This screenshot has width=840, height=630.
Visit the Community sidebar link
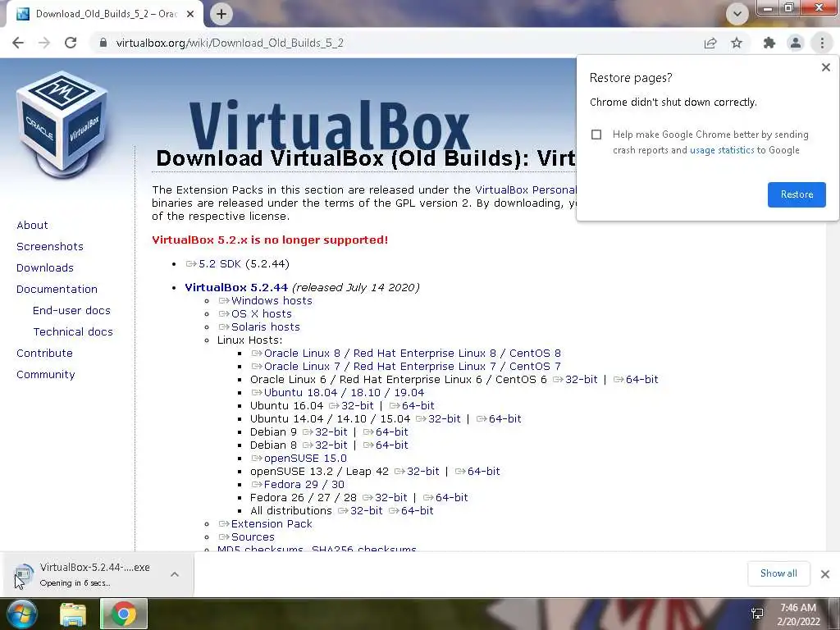pyautogui.click(x=46, y=374)
